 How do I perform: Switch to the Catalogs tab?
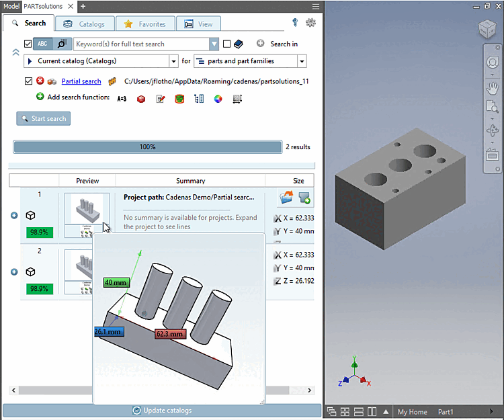(85, 24)
